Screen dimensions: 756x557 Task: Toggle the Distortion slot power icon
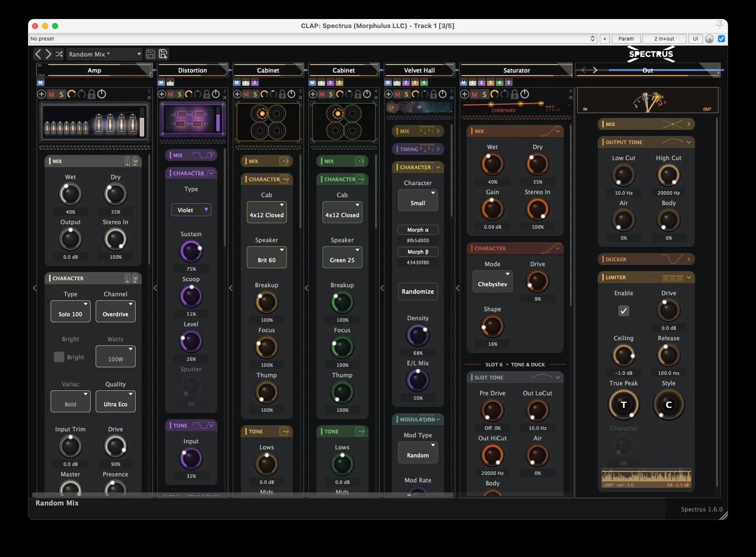216,94
